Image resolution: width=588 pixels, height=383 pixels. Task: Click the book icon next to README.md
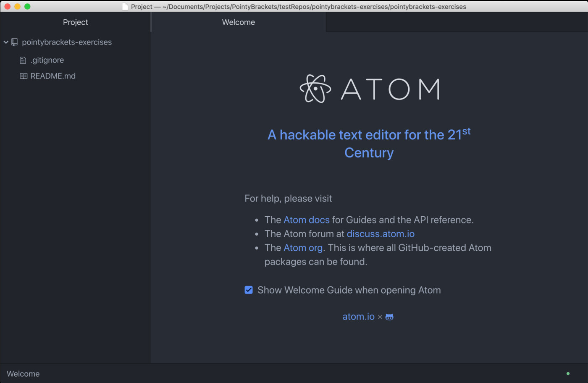point(24,76)
